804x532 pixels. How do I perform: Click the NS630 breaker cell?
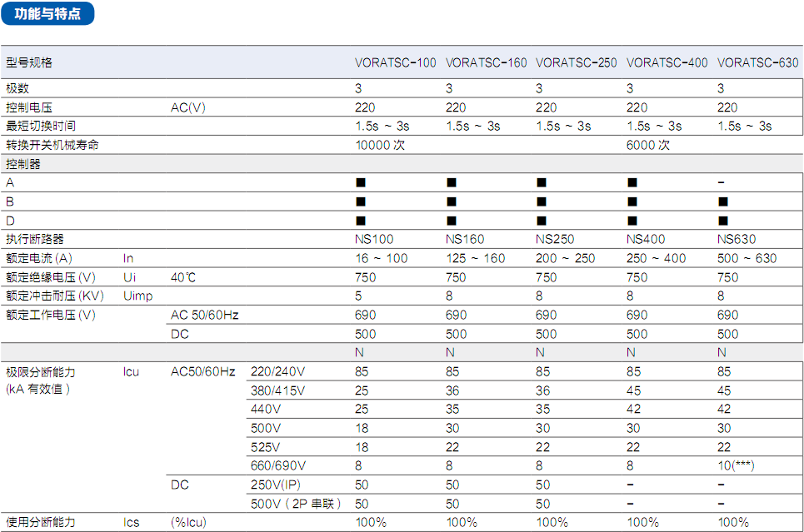tap(737, 239)
